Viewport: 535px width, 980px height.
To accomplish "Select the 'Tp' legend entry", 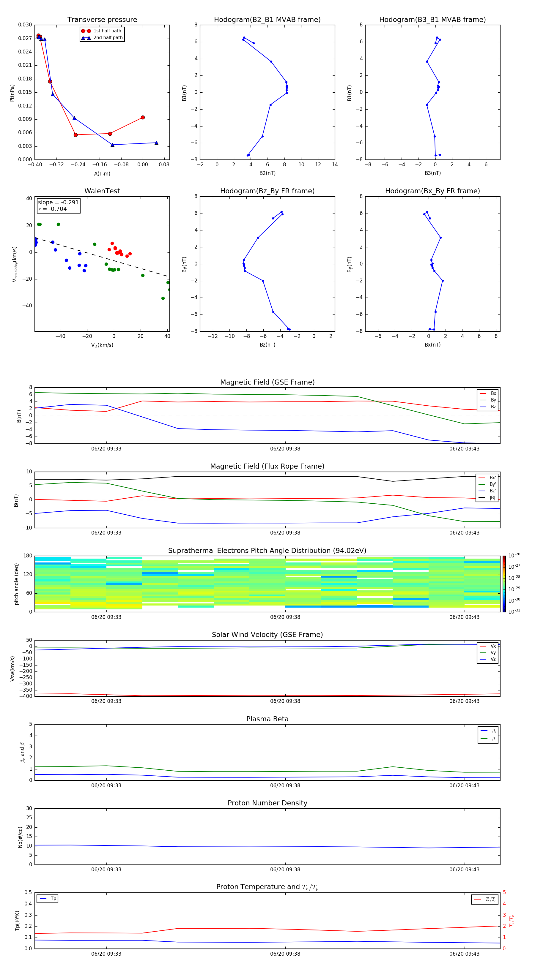I will click(x=48, y=899).
